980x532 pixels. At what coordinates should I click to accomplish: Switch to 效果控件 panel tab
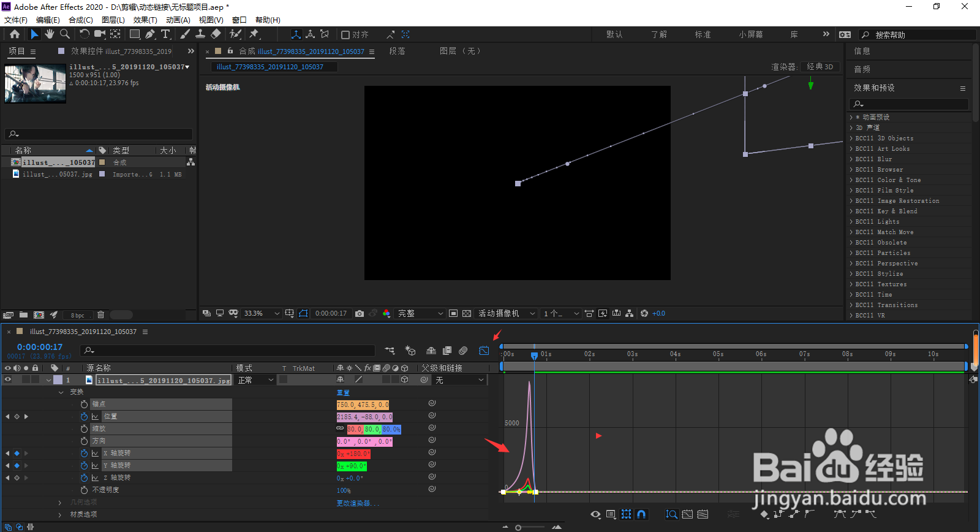121,51
